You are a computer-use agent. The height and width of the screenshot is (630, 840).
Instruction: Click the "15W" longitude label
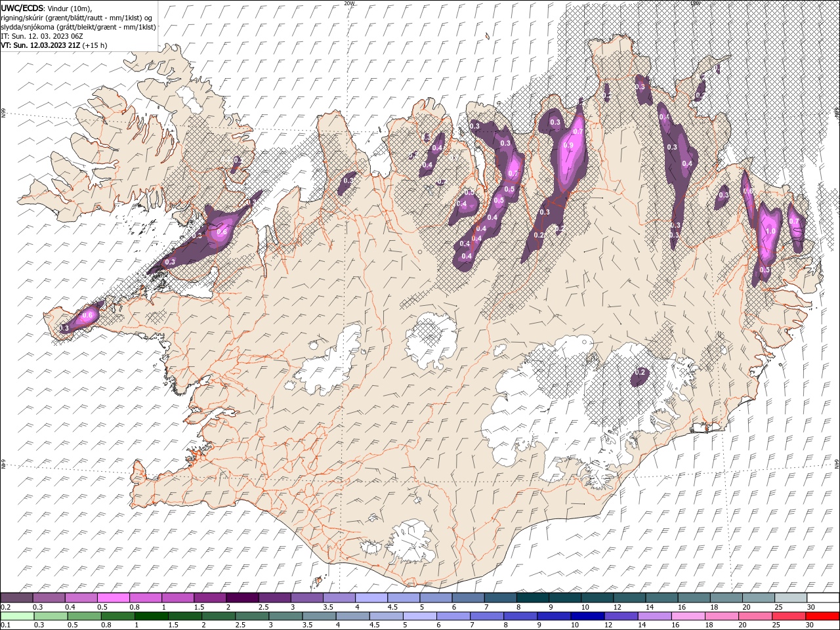(695, 3)
